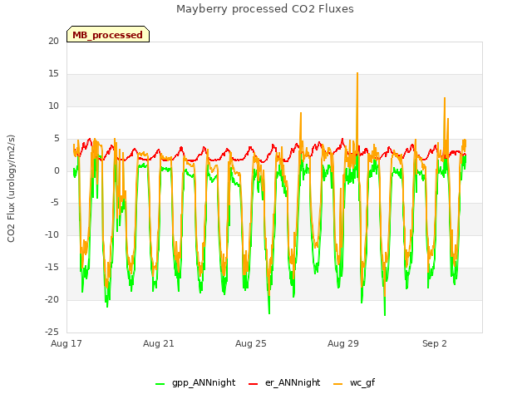
Task: Toggle the wc_gf legend entry
Action: coord(354,382)
